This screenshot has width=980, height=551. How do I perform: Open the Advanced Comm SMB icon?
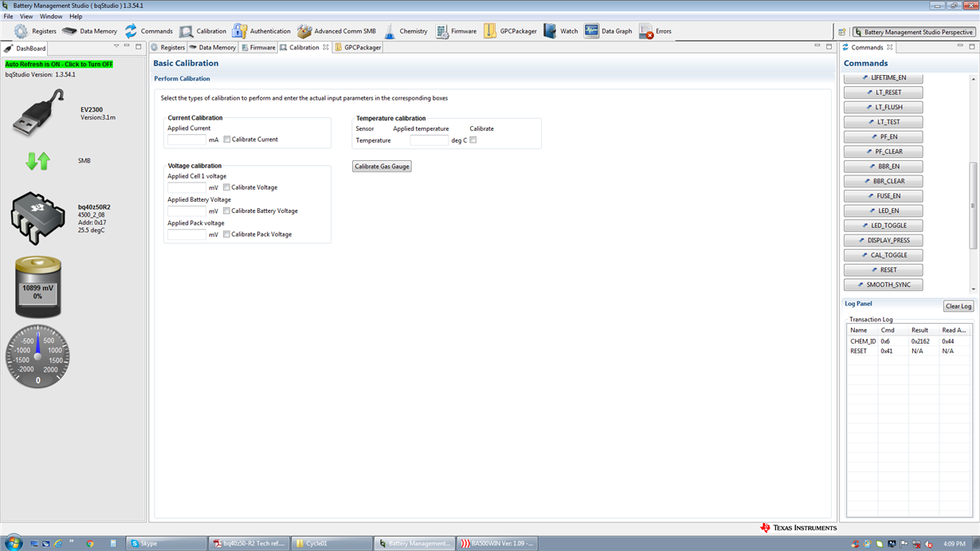[x=304, y=31]
